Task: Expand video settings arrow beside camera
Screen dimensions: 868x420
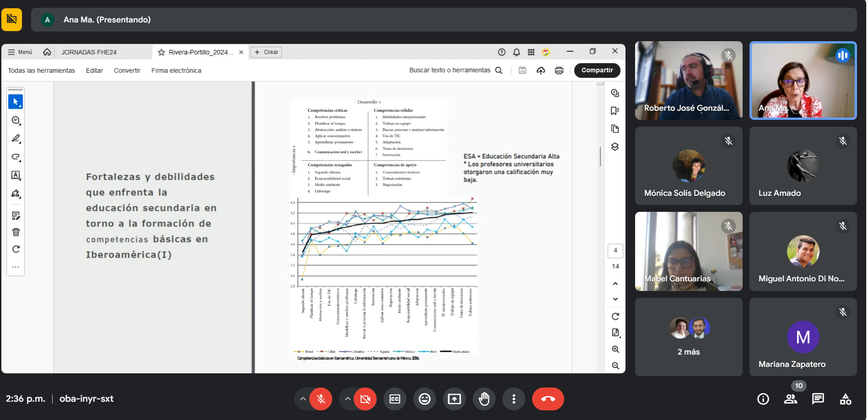Action: (x=347, y=399)
